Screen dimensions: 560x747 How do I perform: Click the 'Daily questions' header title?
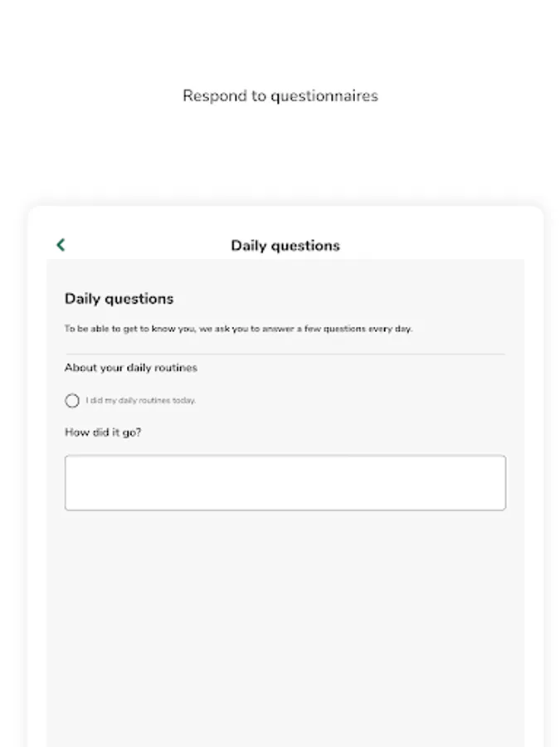pyautogui.click(x=285, y=246)
